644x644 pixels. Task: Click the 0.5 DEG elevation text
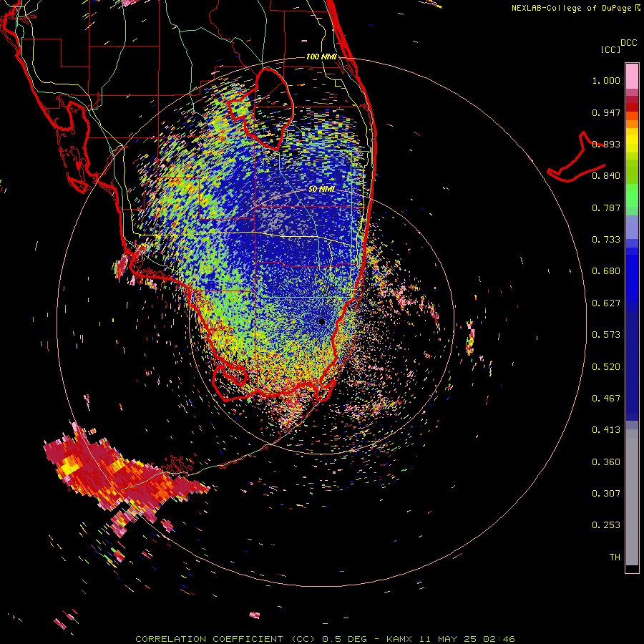[344, 639]
